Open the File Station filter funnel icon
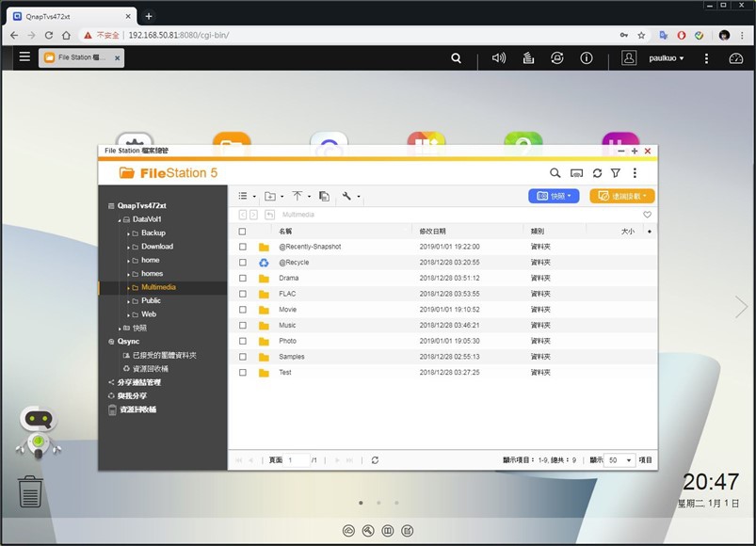Image resolution: width=756 pixels, height=546 pixels. click(616, 173)
